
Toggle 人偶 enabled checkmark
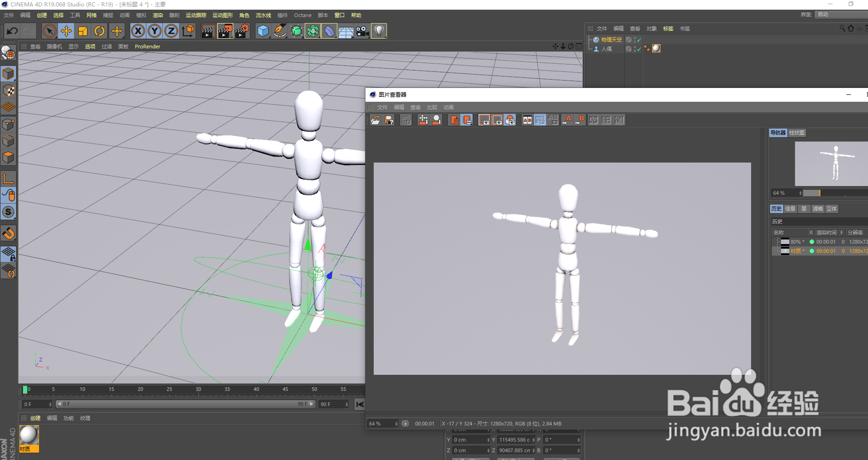639,49
